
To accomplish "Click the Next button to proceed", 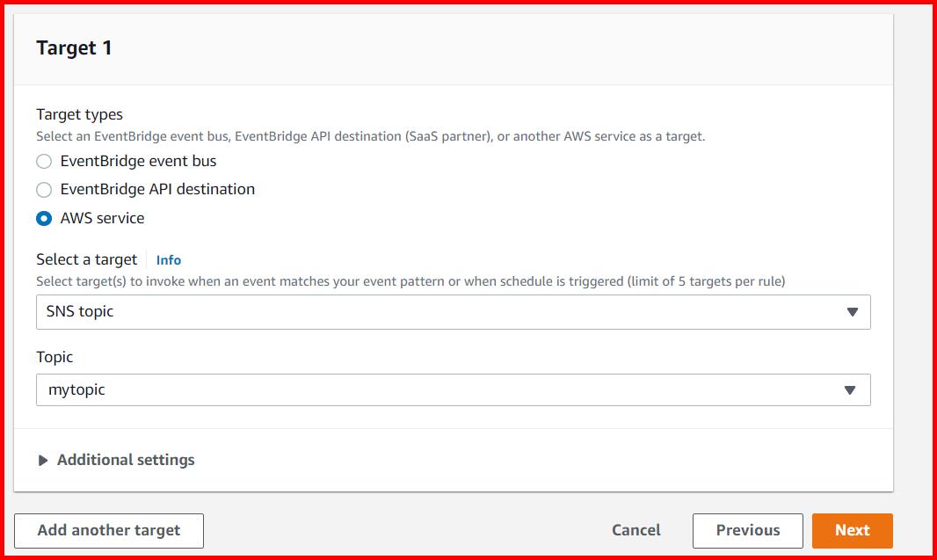I will (852, 530).
